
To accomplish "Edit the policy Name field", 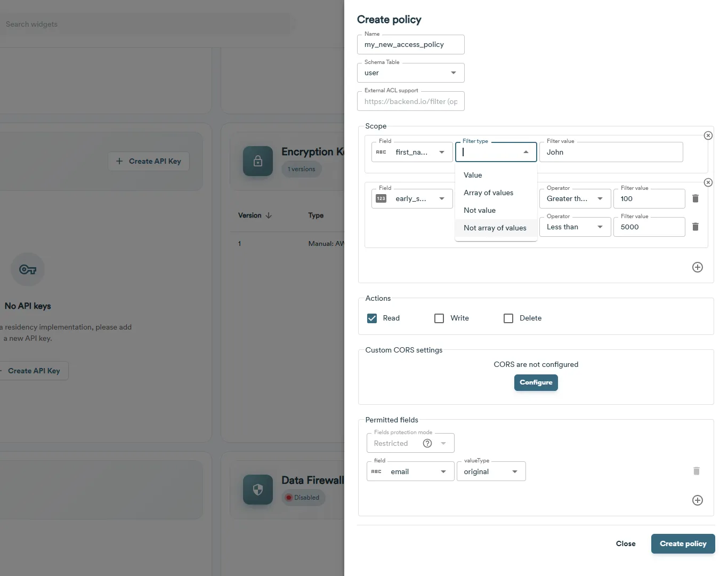I will coord(411,45).
